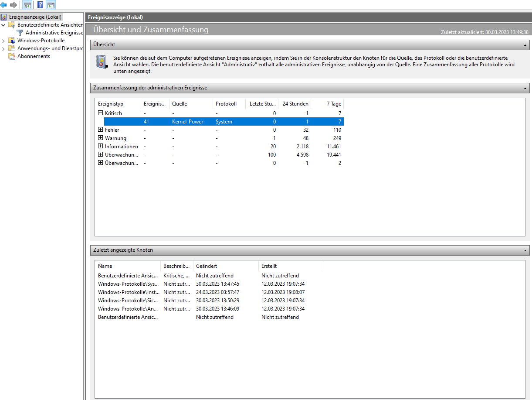This screenshot has height=400, width=532.
Task: Collapse Zusammenfassung der administrativen Ereignisse section
Action: pos(525,88)
